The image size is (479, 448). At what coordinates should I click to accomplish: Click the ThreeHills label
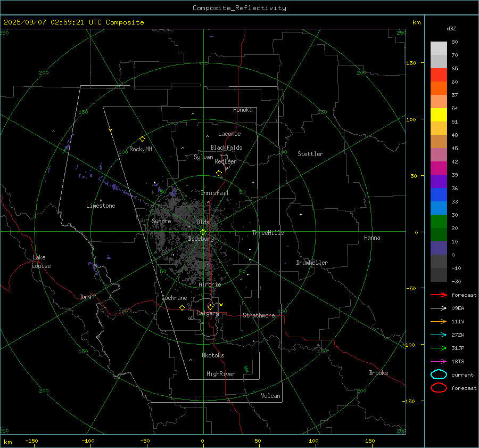[x=268, y=233]
